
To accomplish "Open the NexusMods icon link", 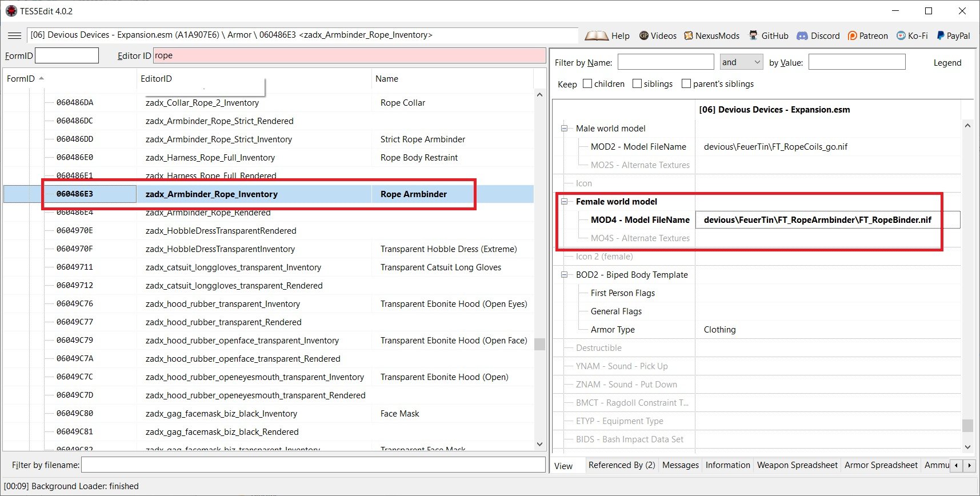I will [x=689, y=35].
